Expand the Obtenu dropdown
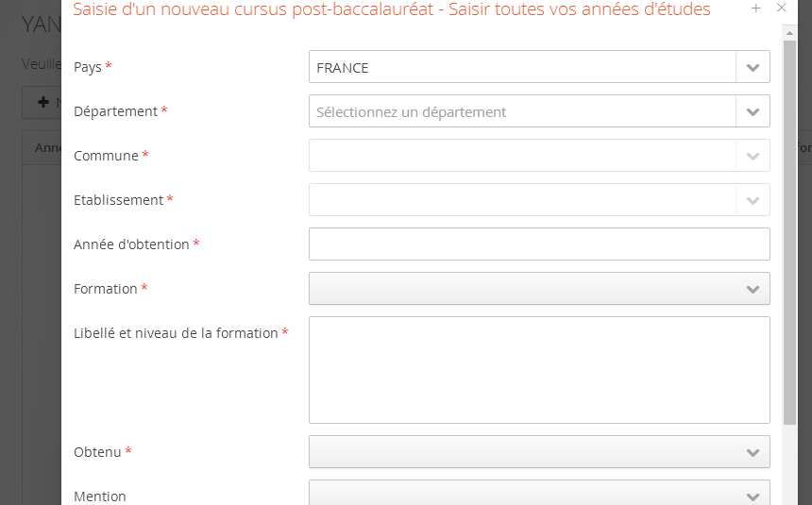Screen dimensions: 812x505 [x=539, y=452]
